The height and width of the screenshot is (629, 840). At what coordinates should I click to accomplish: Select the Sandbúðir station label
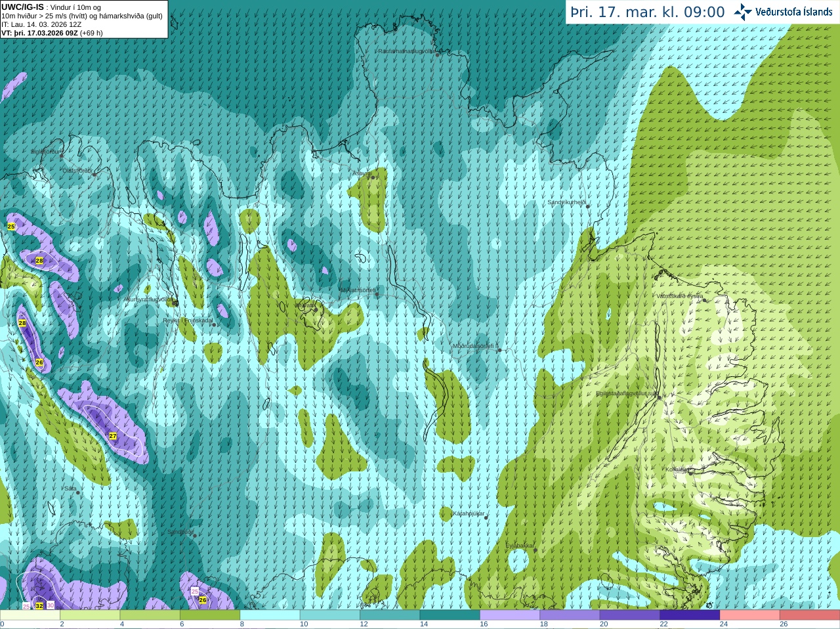(180, 532)
